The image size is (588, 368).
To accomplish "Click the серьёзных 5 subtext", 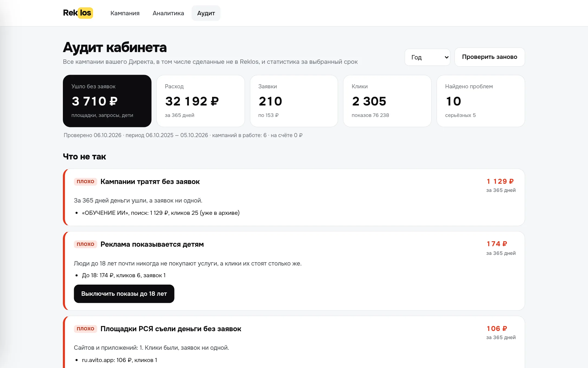I will (x=460, y=115).
